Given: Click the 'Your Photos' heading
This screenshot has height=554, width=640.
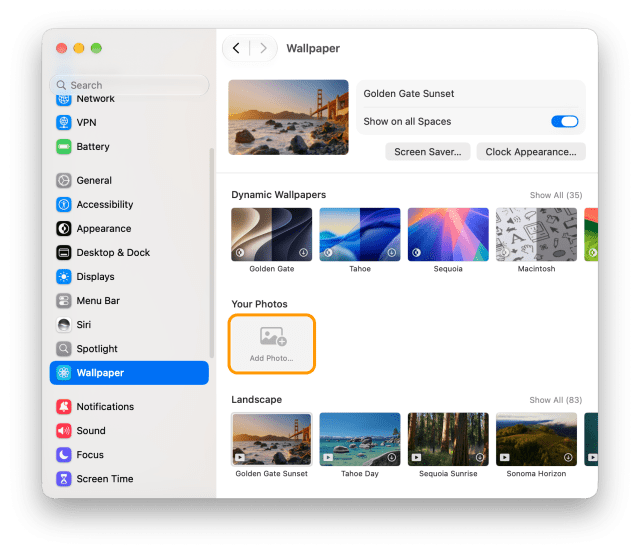Looking at the screenshot, I should [260, 304].
